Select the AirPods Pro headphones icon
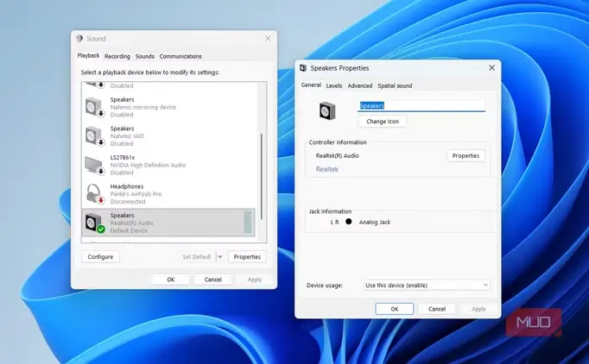 pos(94,194)
